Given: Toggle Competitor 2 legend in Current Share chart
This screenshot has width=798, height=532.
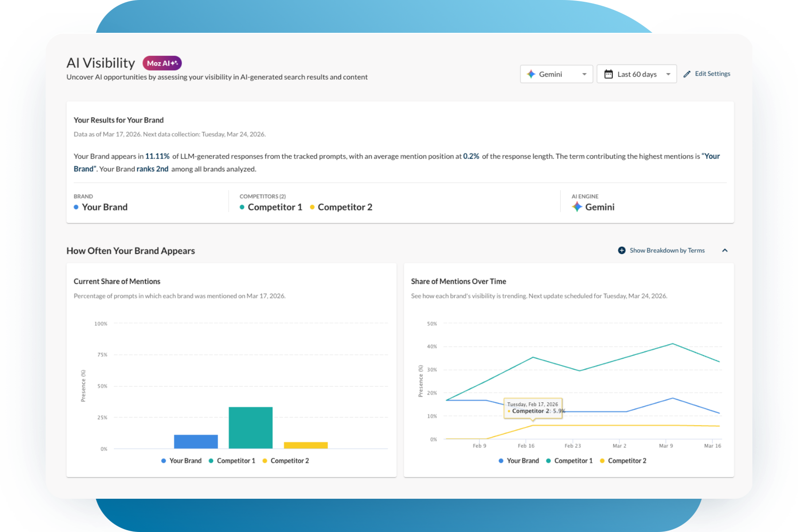Looking at the screenshot, I should [x=286, y=461].
